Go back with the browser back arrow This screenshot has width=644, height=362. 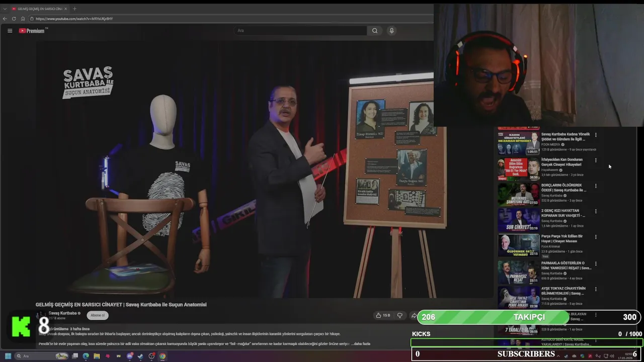(5, 19)
